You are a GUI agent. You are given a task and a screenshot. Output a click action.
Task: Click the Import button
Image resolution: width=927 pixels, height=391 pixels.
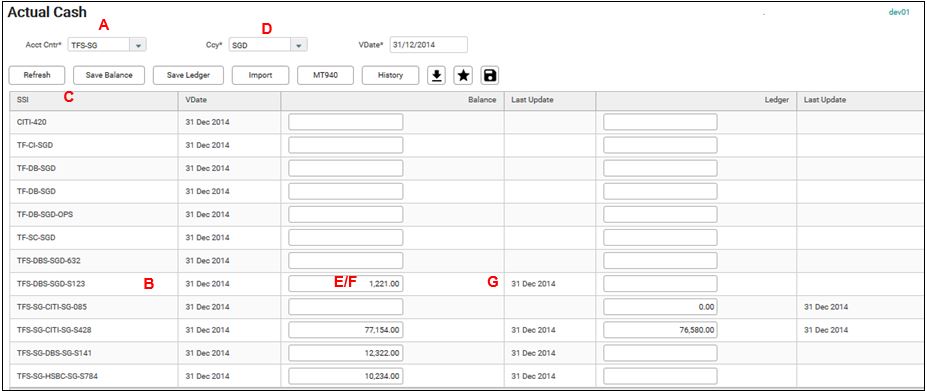[x=260, y=75]
